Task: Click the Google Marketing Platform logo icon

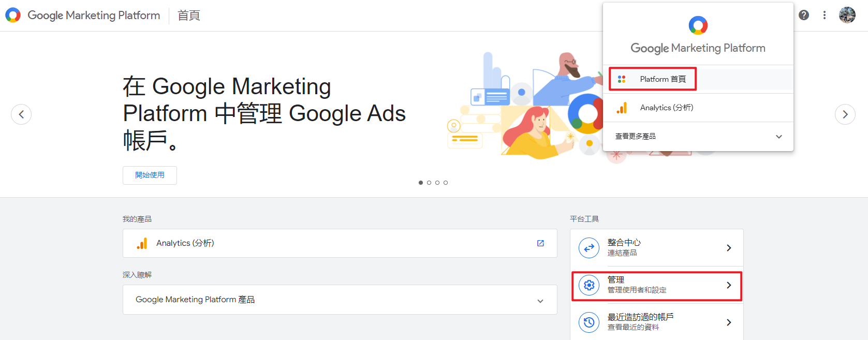Action: (x=13, y=15)
